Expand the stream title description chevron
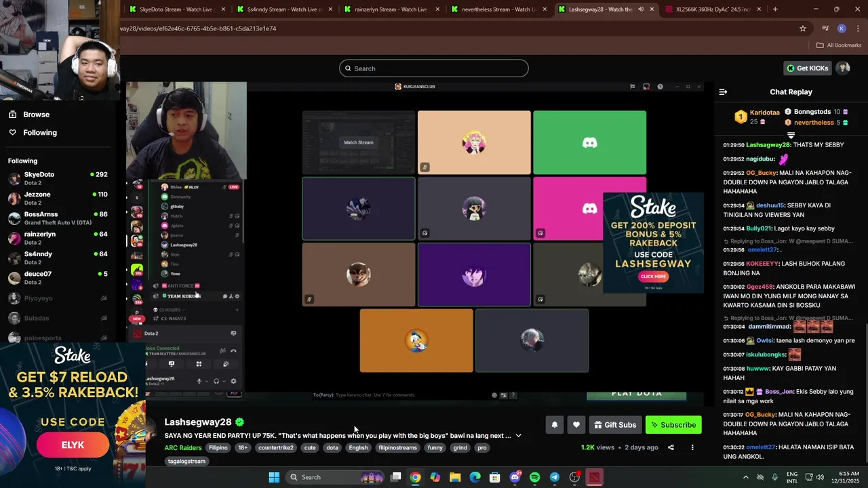 pyautogui.click(x=519, y=436)
